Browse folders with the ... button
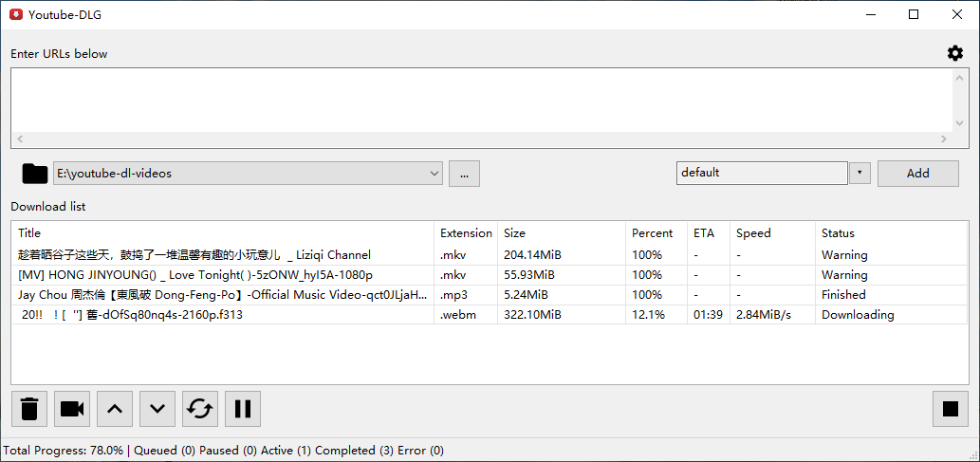Viewport: 980px width, 462px height. [x=464, y=173]
